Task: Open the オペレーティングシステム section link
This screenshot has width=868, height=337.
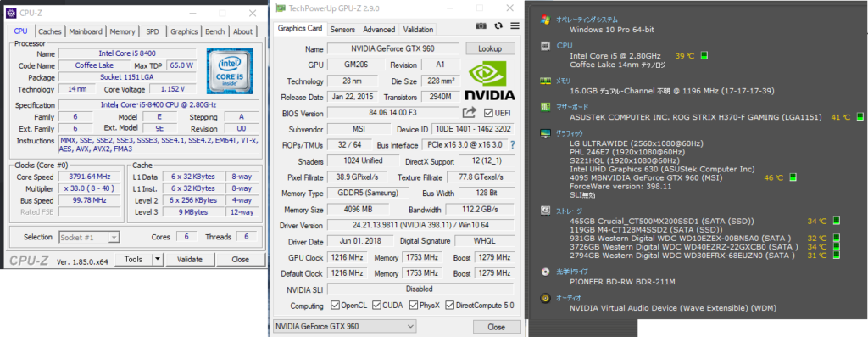Action: click(x=587, y=20)
